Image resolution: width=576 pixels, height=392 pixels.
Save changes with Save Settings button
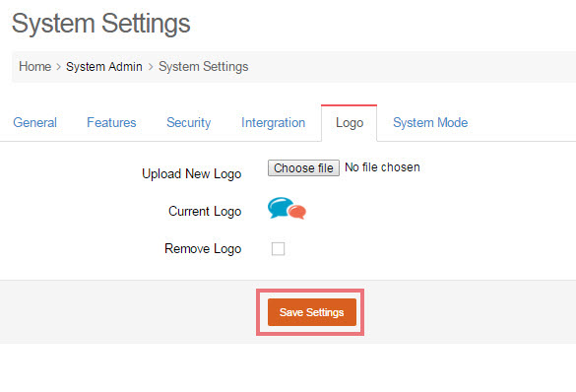coord(312,312)
